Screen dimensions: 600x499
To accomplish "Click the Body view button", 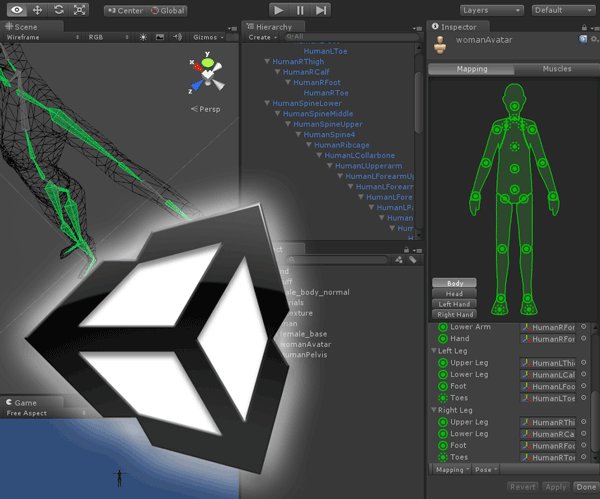I will click(455, 283).
